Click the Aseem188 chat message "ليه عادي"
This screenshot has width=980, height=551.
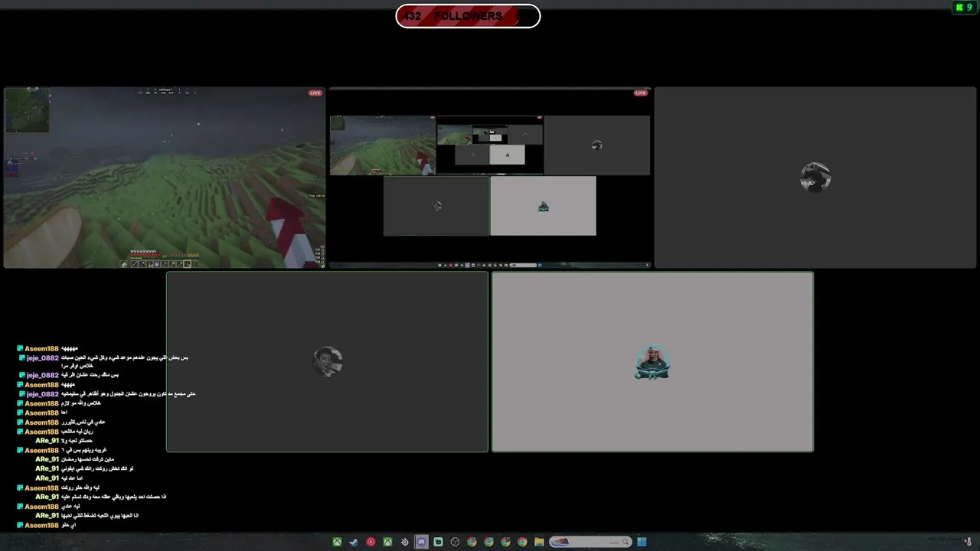70,507
